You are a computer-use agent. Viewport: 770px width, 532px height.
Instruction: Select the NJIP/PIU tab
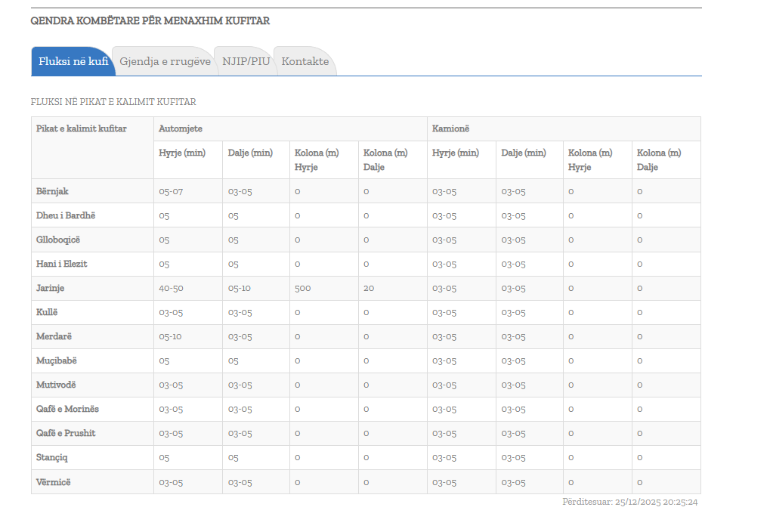(x=246, y=61)
